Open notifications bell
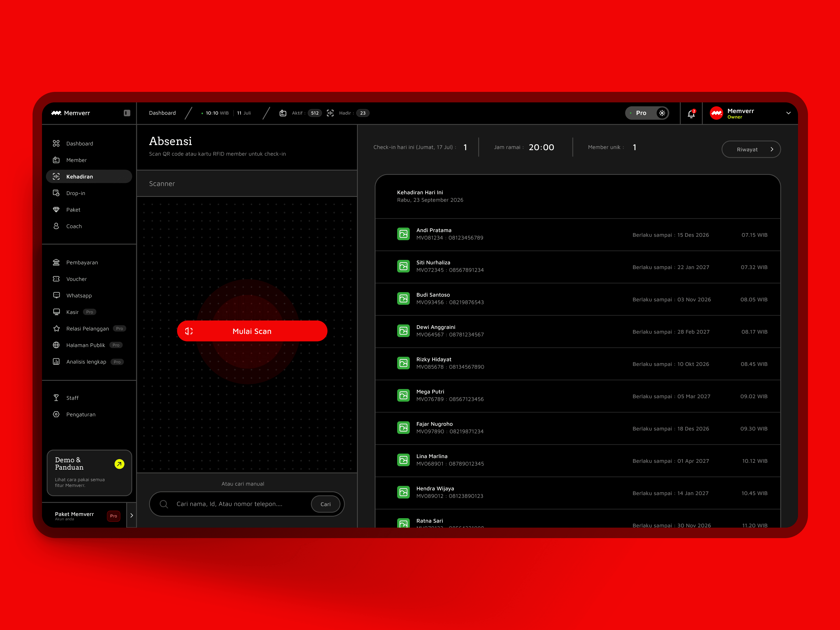840x630 pixels. 691,113
